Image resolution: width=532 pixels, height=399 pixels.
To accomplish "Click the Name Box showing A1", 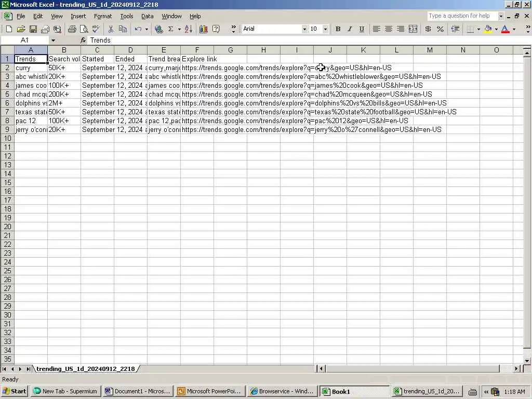I will [x=25, y=41].
